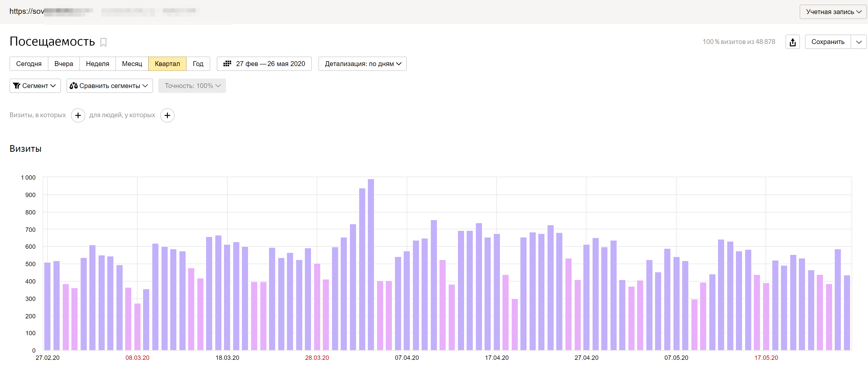868x368 pixels.
Task: Click the plus icon after 'для людей, у которых'
Action: click(167, 116)
